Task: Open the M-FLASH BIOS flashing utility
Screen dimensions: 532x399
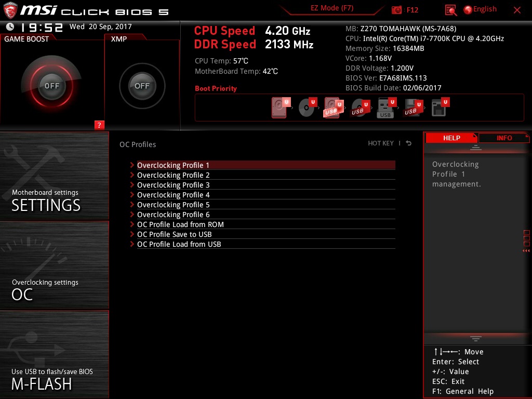Action: pyautogui.click(x=54, y=354)
